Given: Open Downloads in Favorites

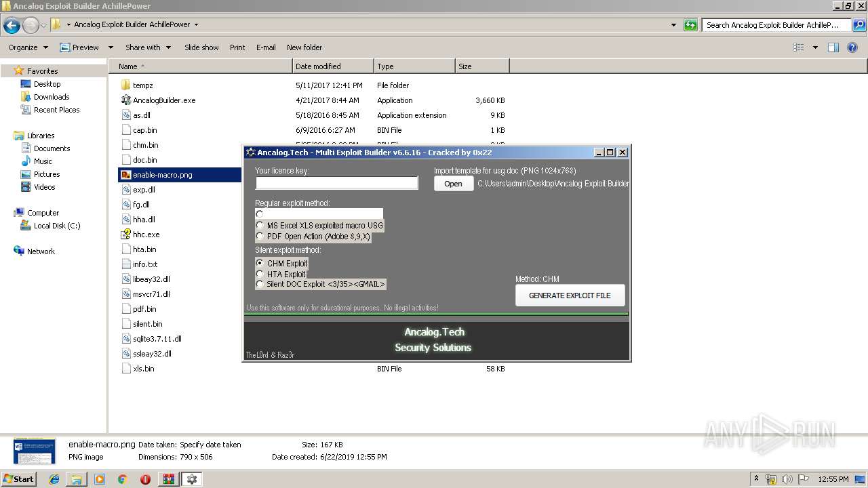Looking at the screenshot, I should point(52,97).
